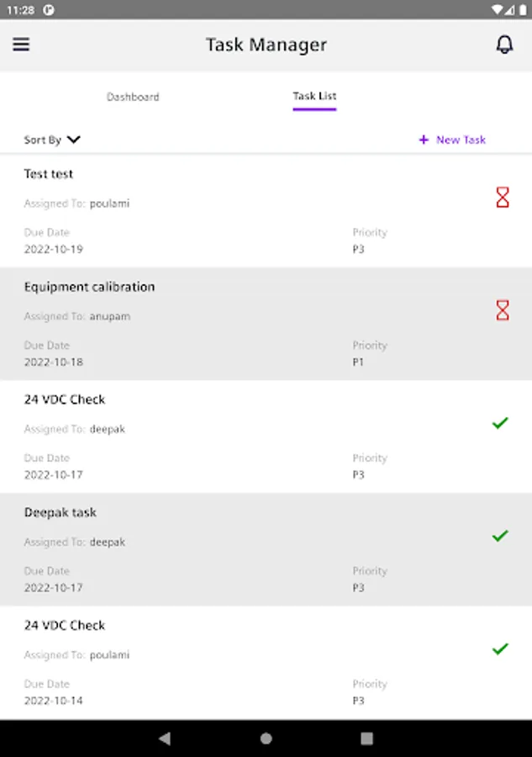Expand the Sort By chevron
Viewport: 532px width, 757px height.
coord(74,140)
